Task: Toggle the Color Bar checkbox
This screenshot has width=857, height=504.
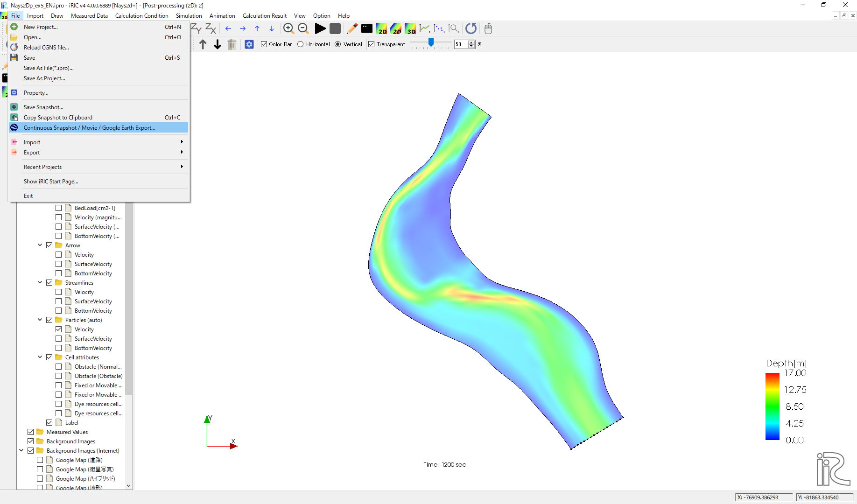Action: [x=264, y=44]
